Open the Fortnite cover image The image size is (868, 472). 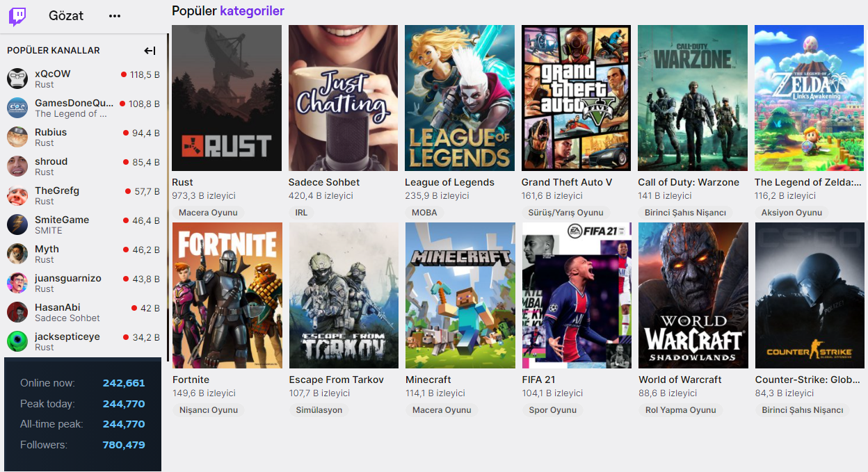point(227,295)
